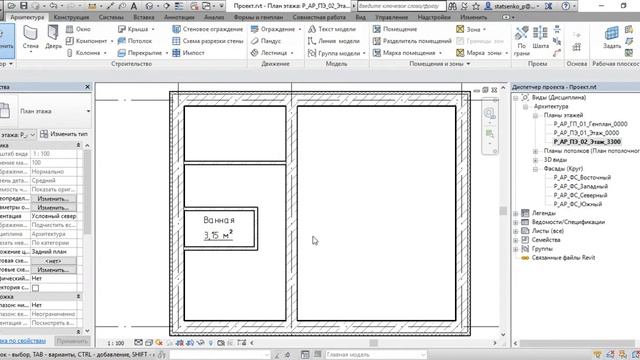Click Марка помещения tool

click(x=404, y=53)
